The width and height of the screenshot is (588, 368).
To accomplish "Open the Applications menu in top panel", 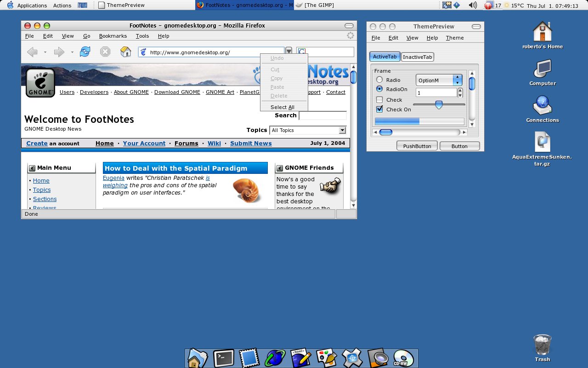I will [x=32, y=6].
